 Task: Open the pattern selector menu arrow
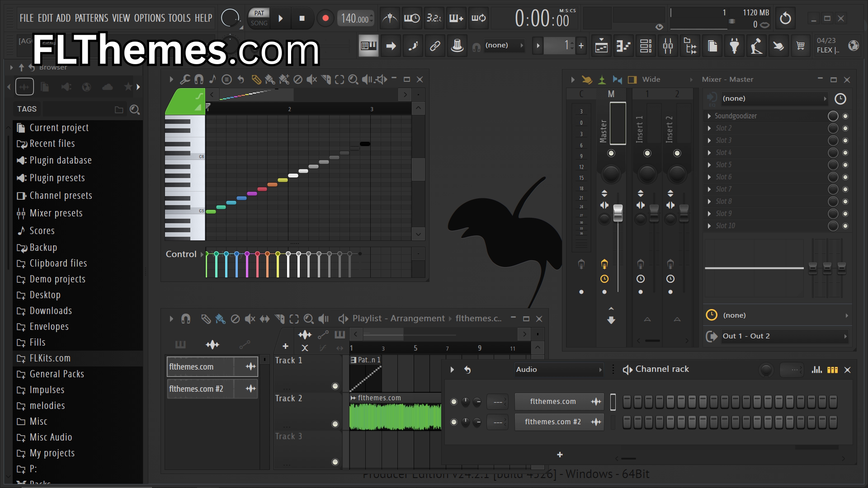tap(538, 46)
